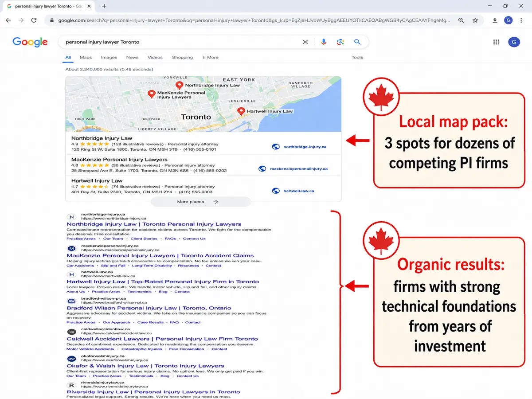Open the Google account avatar
The image size is (532, 399).
pos(514,42)
